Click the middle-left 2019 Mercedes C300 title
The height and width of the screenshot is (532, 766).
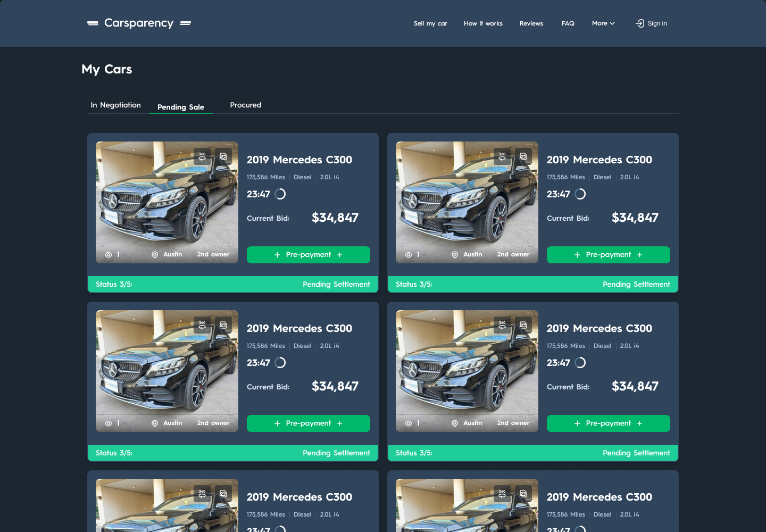[299, 328]
